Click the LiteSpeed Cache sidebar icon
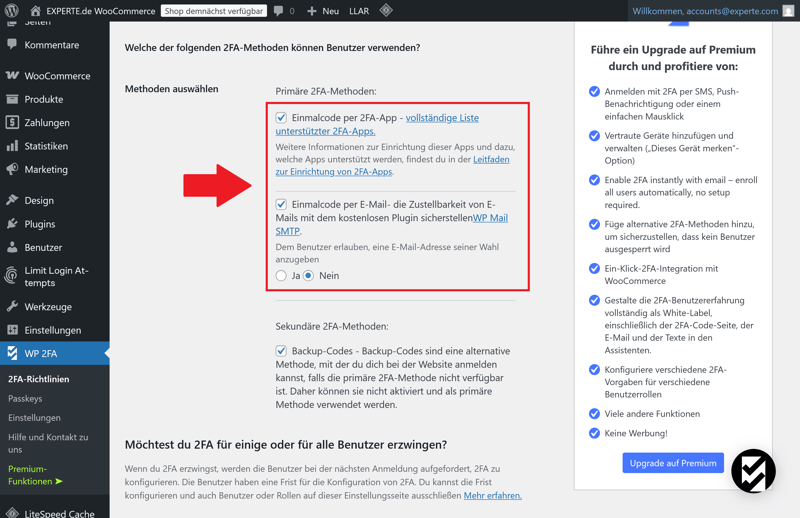Image resolution: width=800 pixels, height=518 pixels. coord(12,513)
